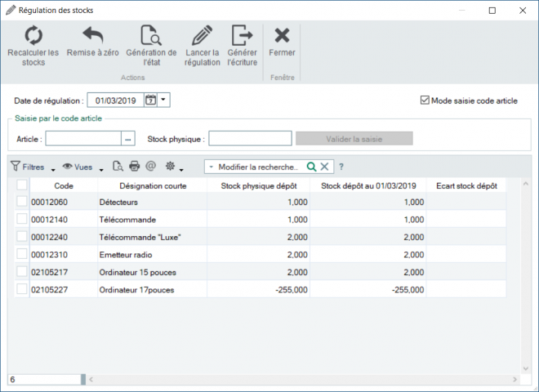539x392 pixels.
Task: Click the Fermer X icon
Action: coord(282,37)
